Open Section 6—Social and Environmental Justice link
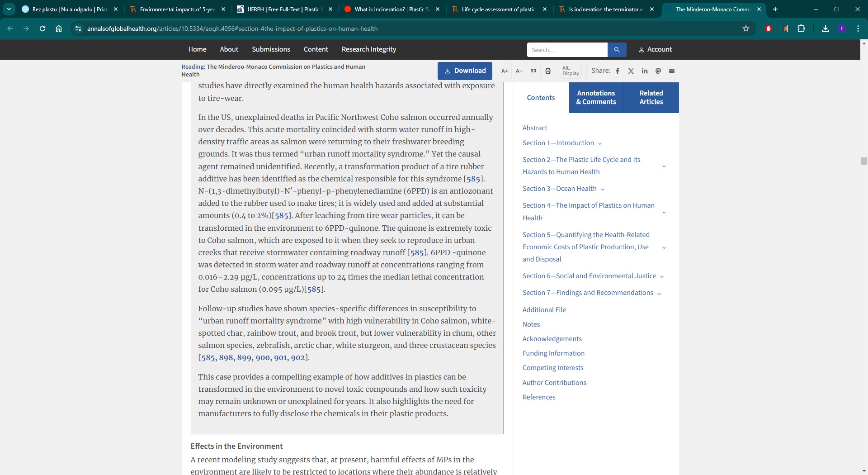The image size is (868, 475). (x=589, y=276)
